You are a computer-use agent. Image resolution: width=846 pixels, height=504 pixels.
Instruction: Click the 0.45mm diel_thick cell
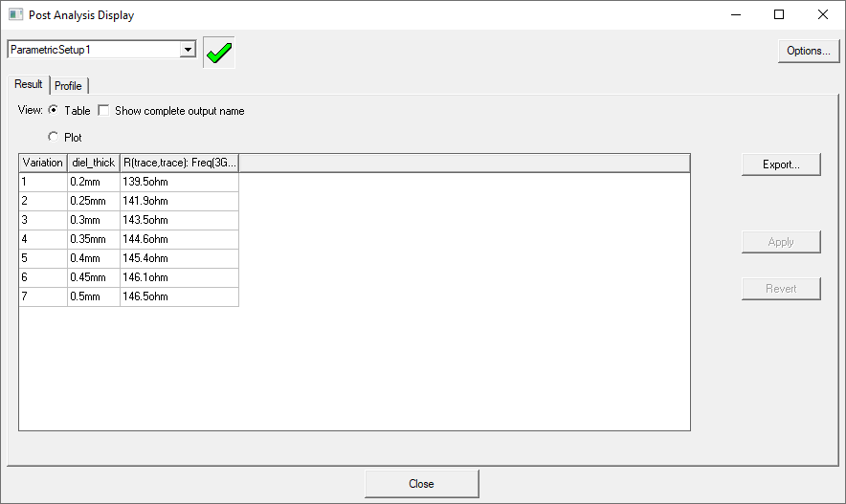tap(94, 277)
